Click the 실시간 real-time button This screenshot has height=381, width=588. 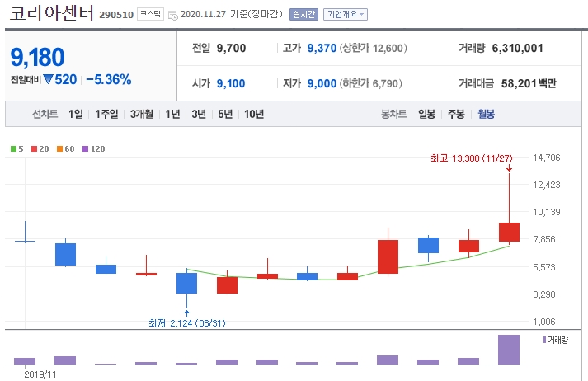pyautogui.click(x=303, y=14)
